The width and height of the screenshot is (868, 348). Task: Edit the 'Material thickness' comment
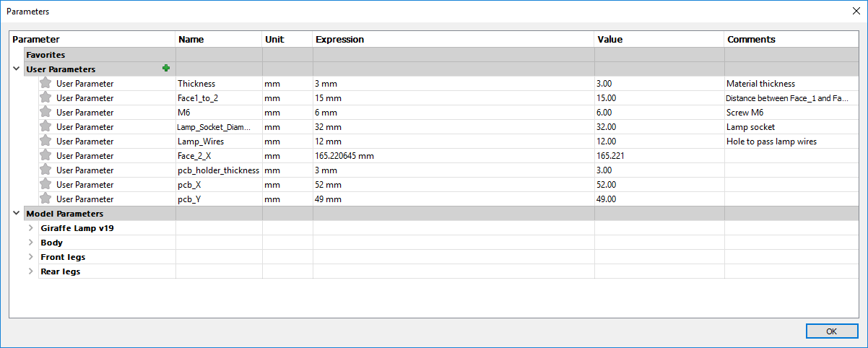click(x=791, y=84)
